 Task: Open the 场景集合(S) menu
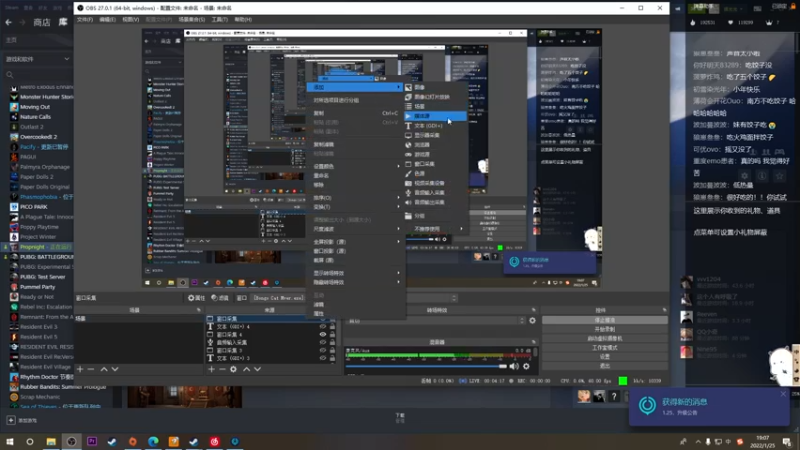192,19
